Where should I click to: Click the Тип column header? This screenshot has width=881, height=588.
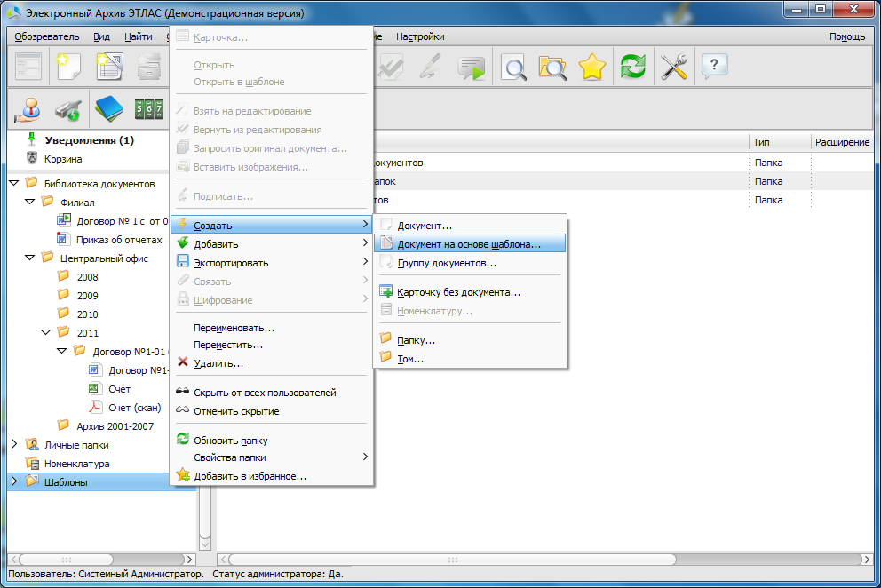[x=761, y=142]
